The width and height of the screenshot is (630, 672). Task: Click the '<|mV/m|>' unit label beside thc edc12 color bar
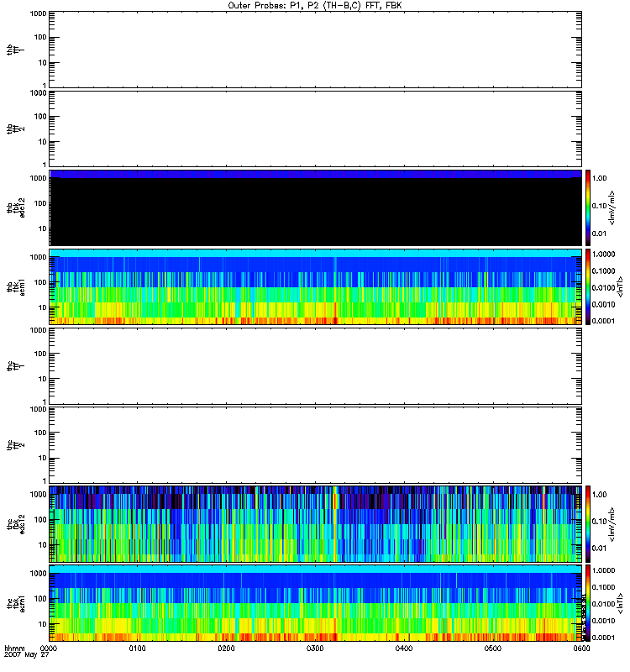[x=612, y=524]
